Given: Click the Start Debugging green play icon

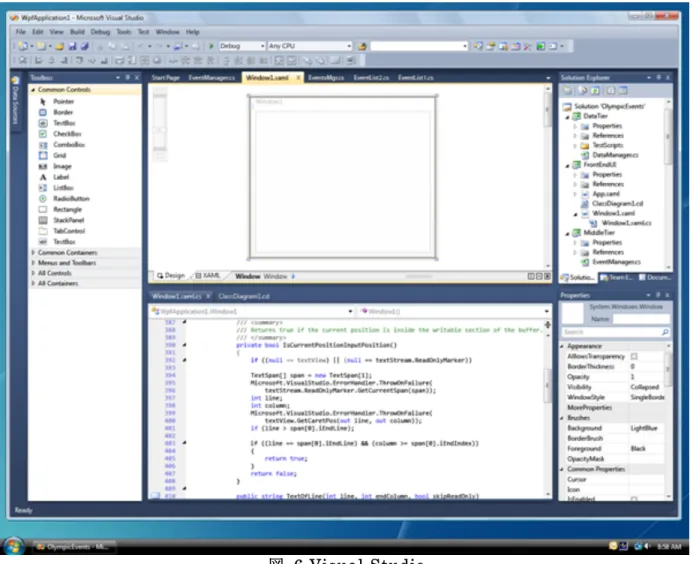Looking at the screenshot, I should [x=211, y=46].
